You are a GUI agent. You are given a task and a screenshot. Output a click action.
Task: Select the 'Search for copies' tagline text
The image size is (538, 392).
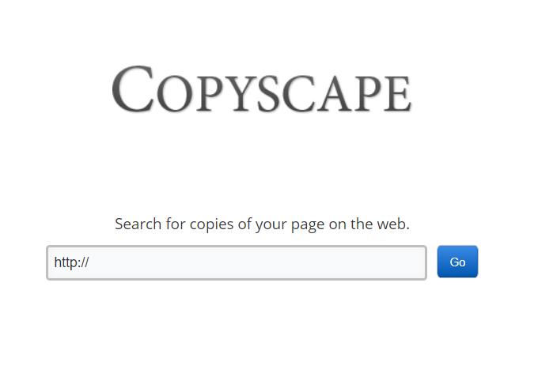pyautogui.click(x=262, y=224)
